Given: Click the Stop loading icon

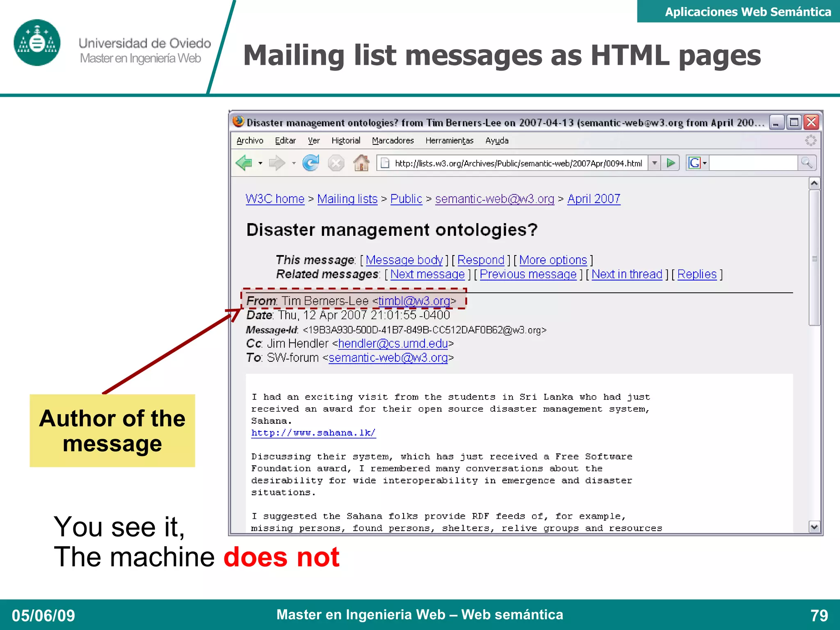Looking at the screenshot, I should click(336, 163).
